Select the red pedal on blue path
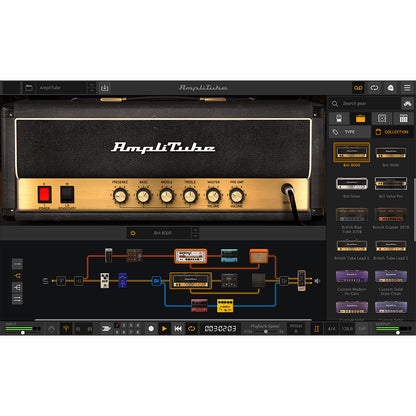Image resolution: width=416 pixels, height=416 pixels. click(199, 306)
